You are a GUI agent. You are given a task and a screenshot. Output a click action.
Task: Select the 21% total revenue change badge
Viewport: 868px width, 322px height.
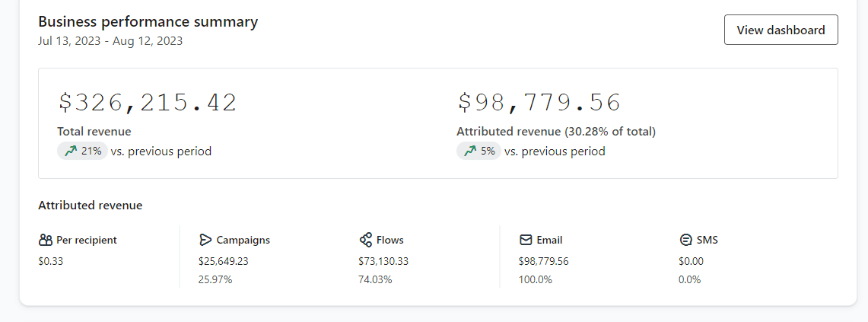pos(82,151)
